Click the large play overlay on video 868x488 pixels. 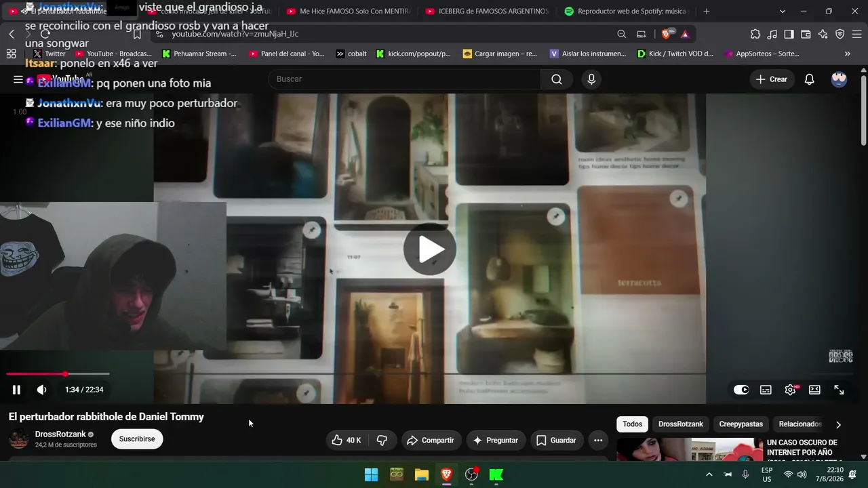tap(430, 249)
